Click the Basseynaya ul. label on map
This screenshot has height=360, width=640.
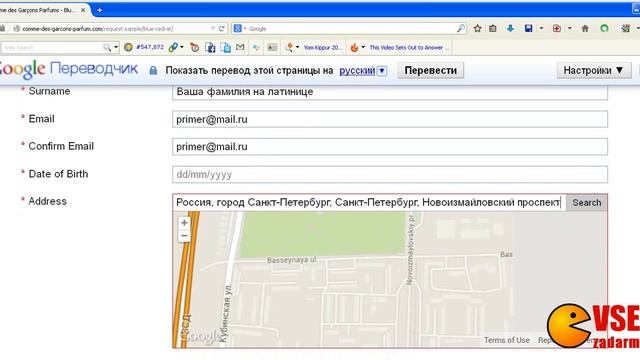[x=292, y=260]
